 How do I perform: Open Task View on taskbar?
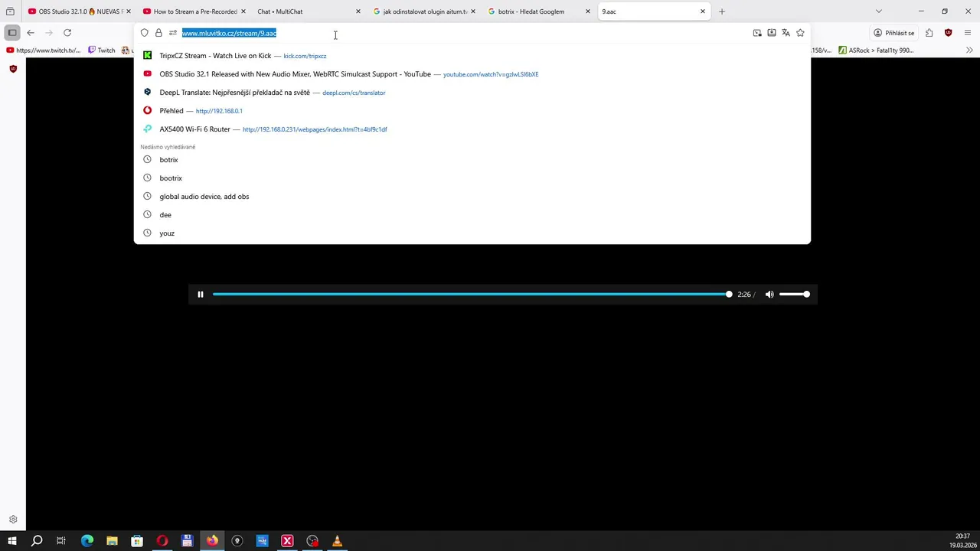point(61,541)
